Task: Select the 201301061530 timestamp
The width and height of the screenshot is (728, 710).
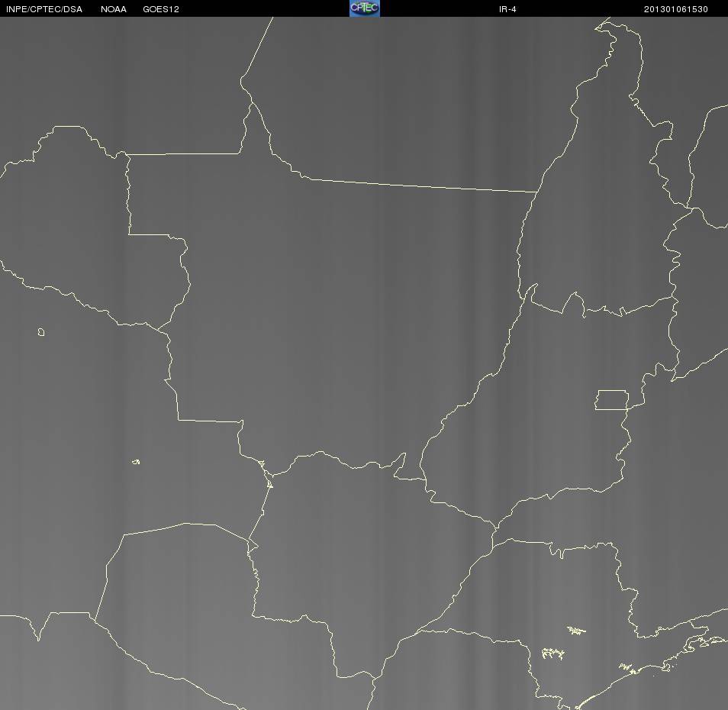Action: pyautogui.click(x=675, y=9)
